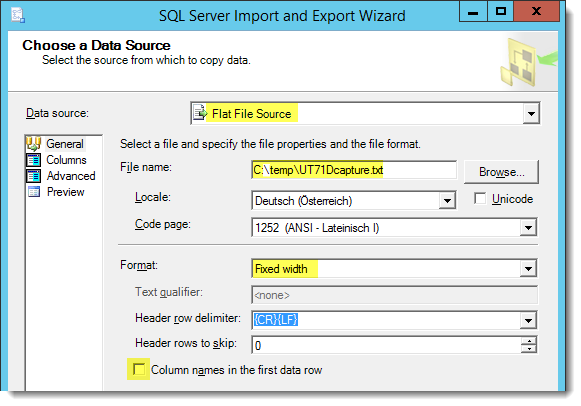Click the General page icon
581x406 pixels.
point(33,144)
